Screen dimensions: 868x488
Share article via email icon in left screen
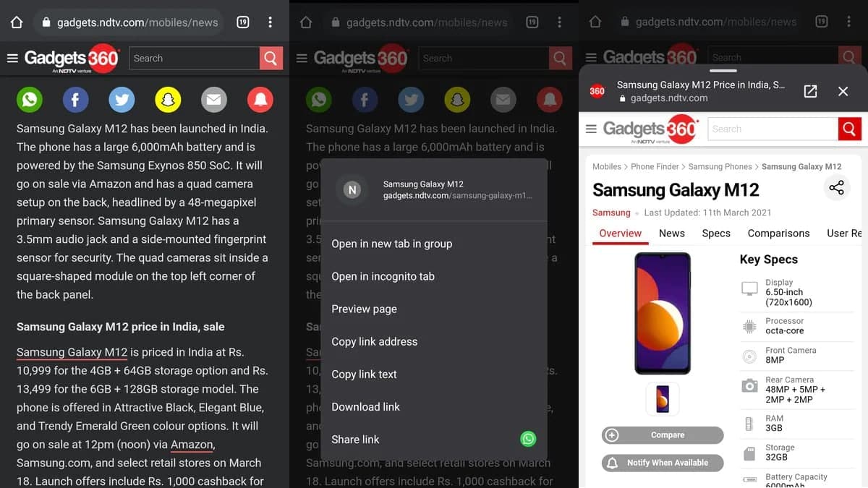tap(213, 99)
